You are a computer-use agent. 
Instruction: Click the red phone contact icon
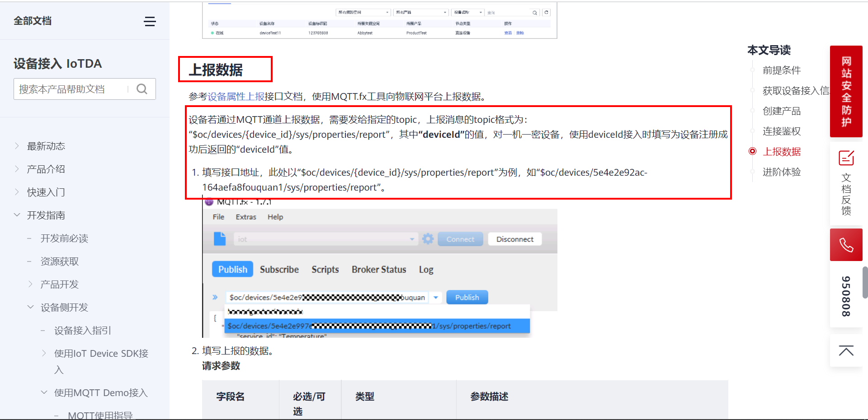[846, 245]
